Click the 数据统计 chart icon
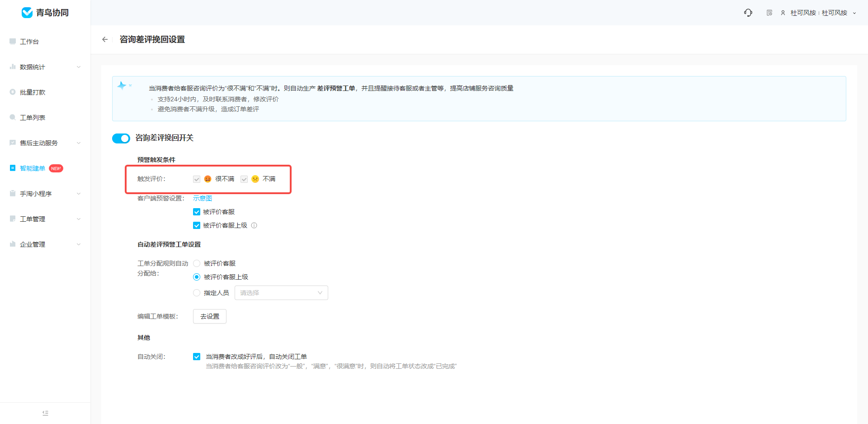The image size is (868, 424). [13, 67]
